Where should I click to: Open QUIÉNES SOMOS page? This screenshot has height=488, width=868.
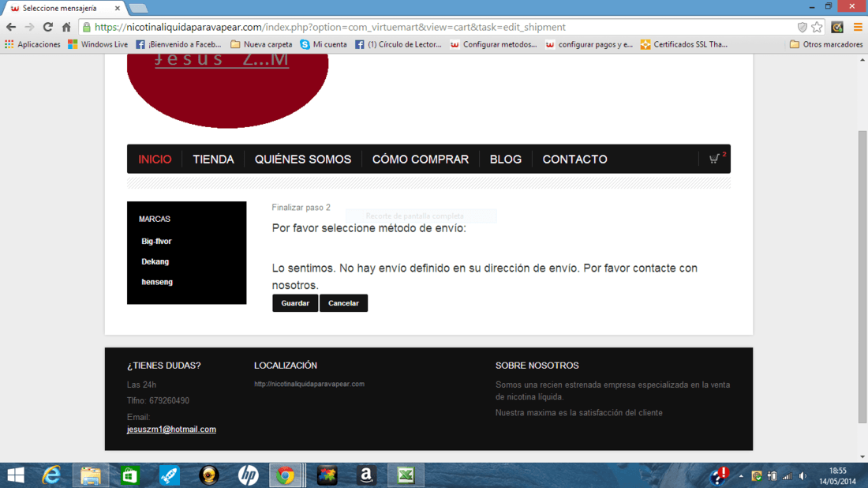pyautogui.click(x=303, y=160)
